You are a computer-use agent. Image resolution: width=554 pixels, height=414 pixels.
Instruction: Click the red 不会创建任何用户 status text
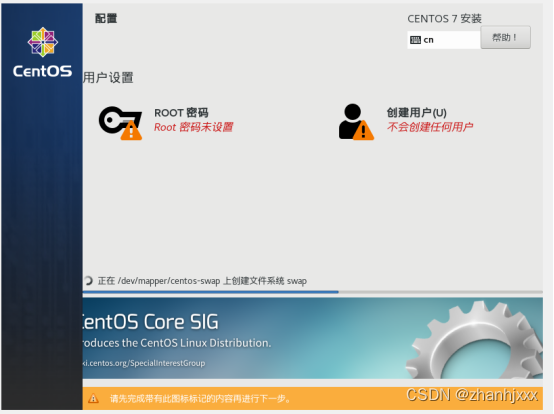tap(430, 126)
